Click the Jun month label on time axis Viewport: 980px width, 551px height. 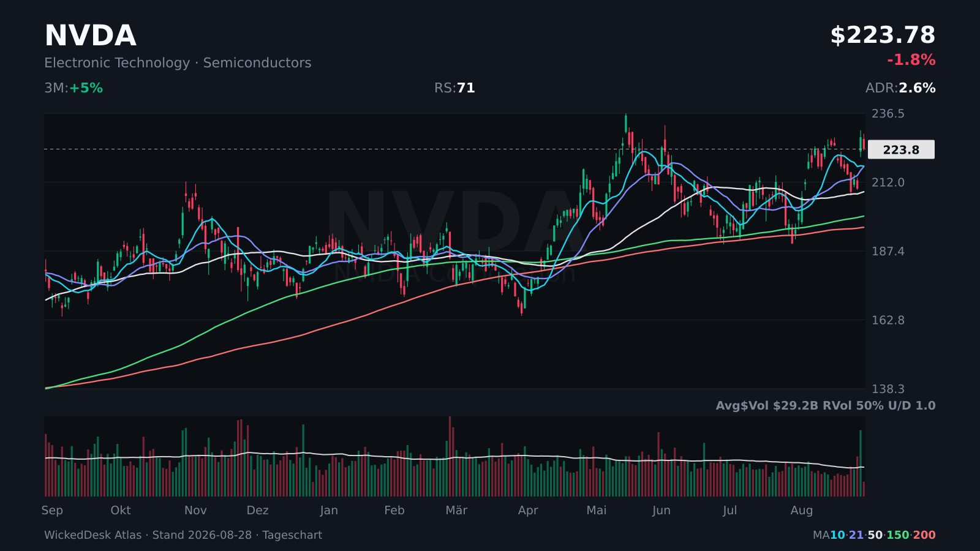coord(661,511)
